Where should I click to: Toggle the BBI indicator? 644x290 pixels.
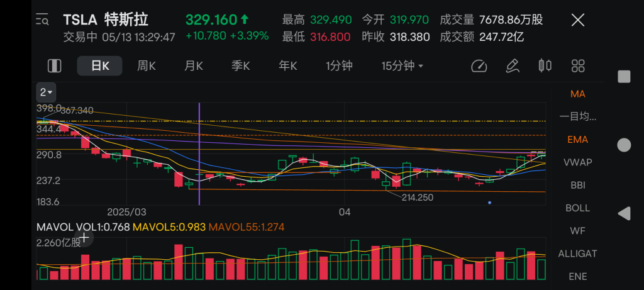pos(577,185)
